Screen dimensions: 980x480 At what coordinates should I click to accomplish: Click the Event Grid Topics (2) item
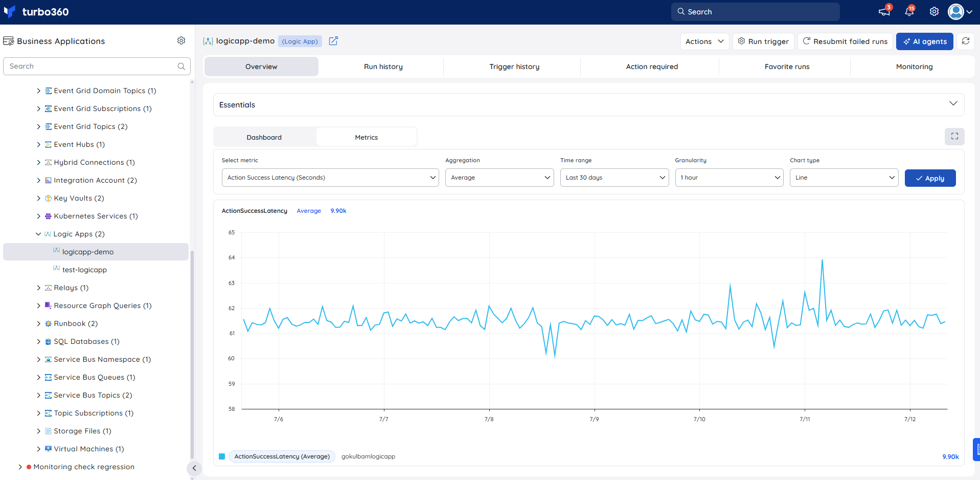(x=90, y=126)
